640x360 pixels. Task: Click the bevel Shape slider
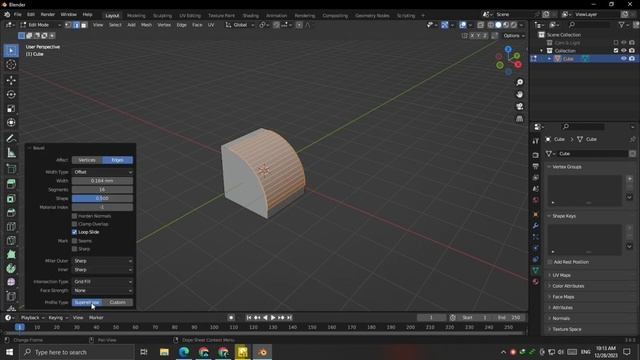tap(102, 198)
